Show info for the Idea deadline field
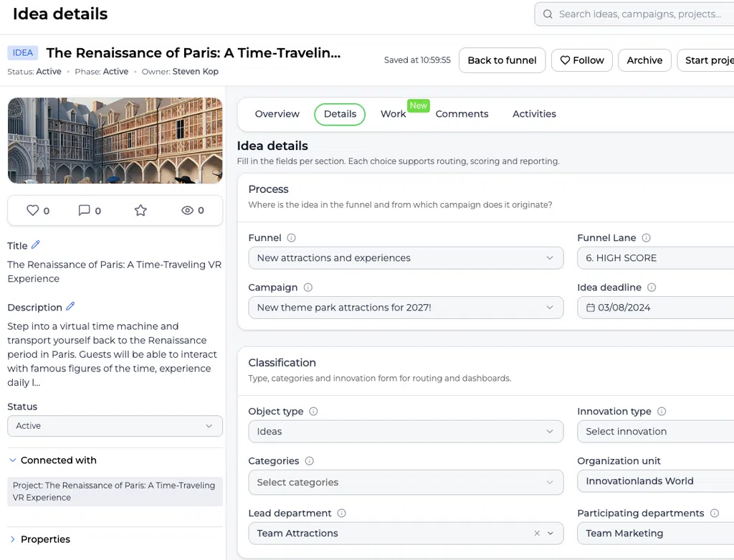 tap(652, 288)
